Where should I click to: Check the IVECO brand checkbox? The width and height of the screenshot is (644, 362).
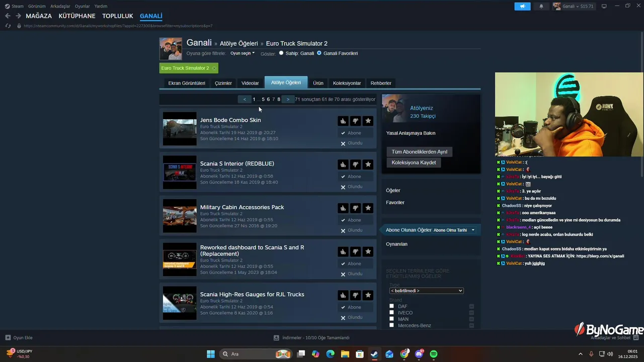coord(391,312)
